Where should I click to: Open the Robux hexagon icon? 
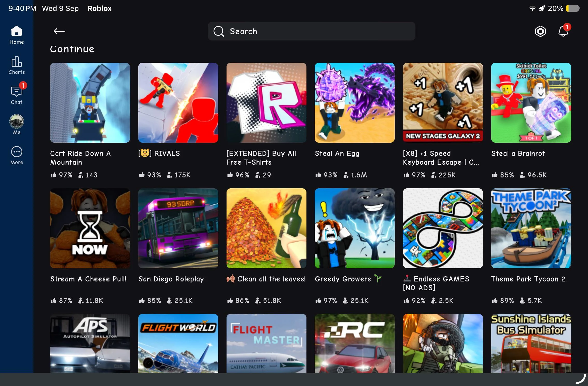click(x=540, y=31)
